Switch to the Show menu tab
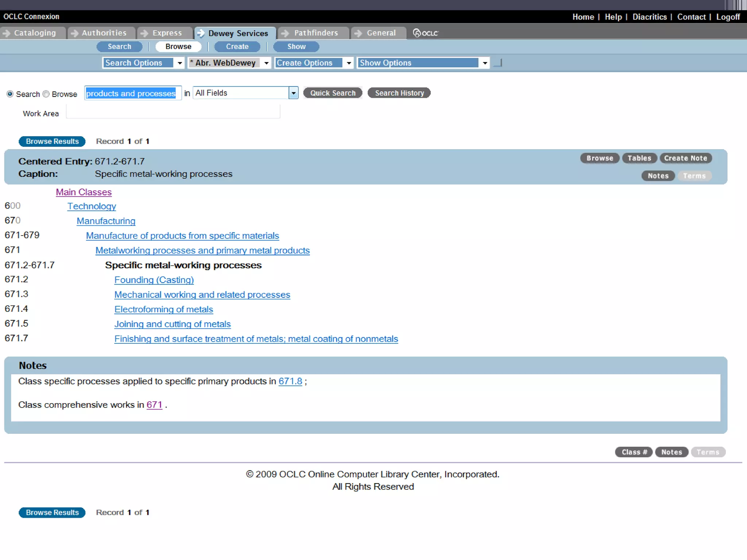 click(x=296, y=47)
